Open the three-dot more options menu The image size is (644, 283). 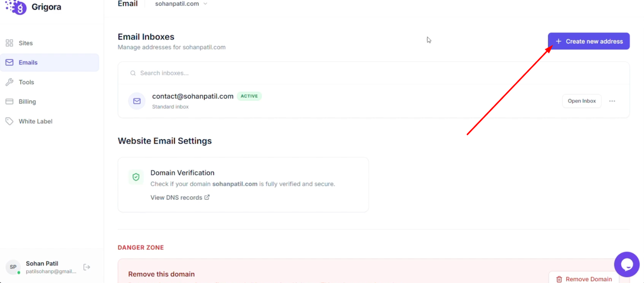pos(612,101)
